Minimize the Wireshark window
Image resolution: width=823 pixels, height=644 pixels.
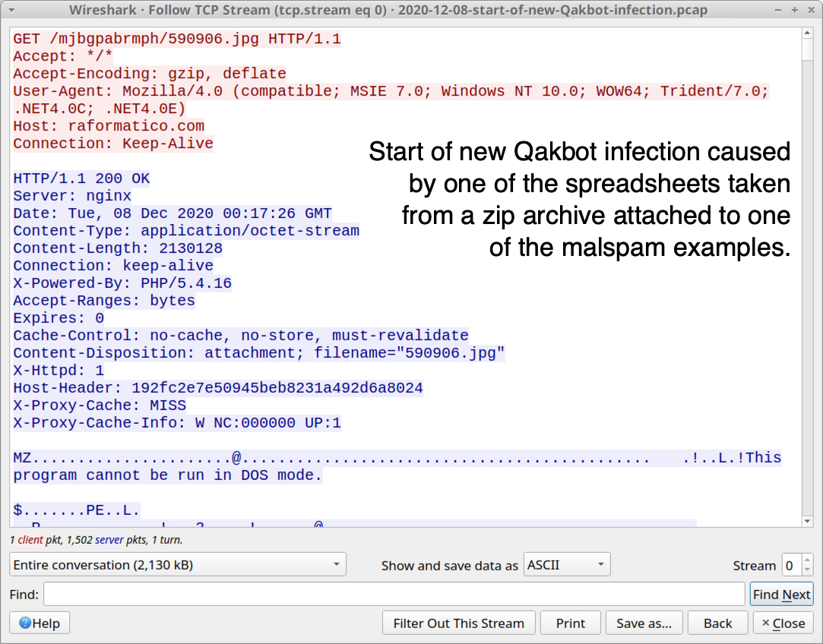click(778, 10)
